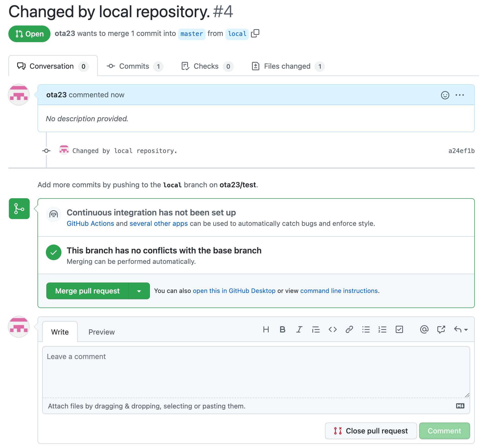Expand merge method dropdown arrow

pyautogui.click(x=139, y=291)
